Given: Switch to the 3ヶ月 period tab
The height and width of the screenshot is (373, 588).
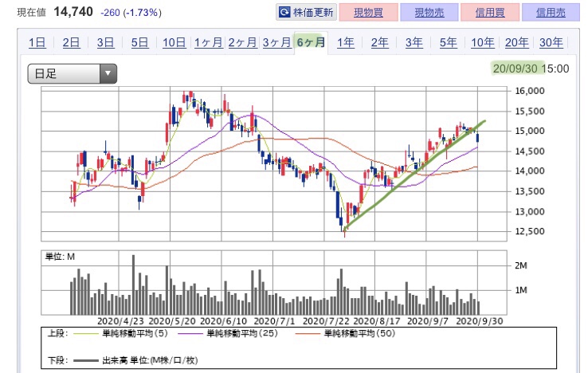Looking at the screenshot, I should [276, 42].
